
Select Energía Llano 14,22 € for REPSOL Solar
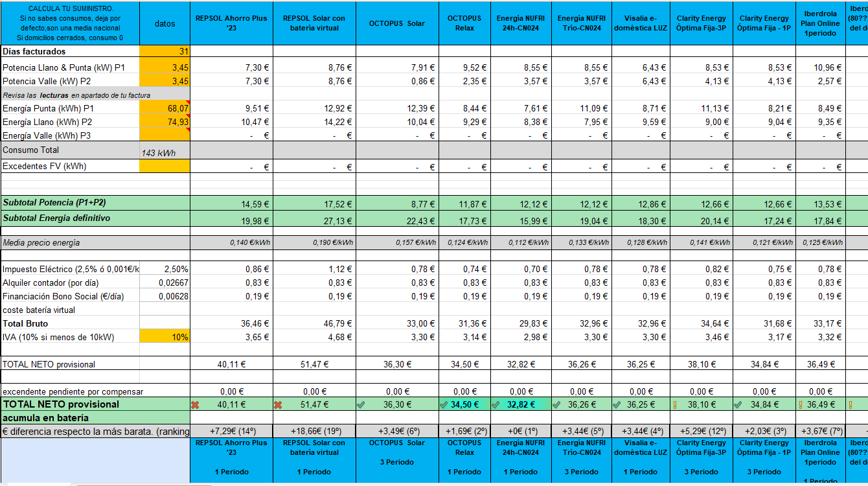(x=314, y=122)
